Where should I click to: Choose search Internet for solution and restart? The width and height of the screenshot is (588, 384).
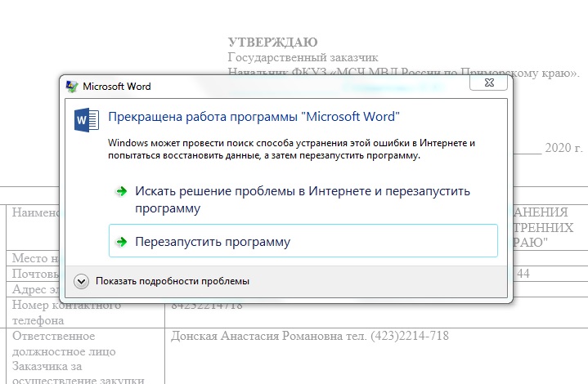pos(303,199)
